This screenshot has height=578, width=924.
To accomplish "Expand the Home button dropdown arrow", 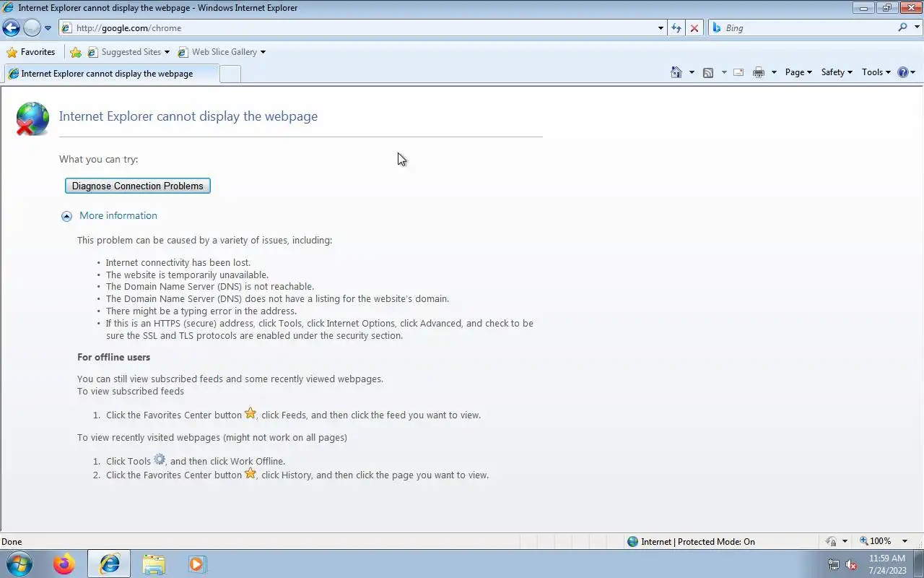I will [x=692, y=72].
